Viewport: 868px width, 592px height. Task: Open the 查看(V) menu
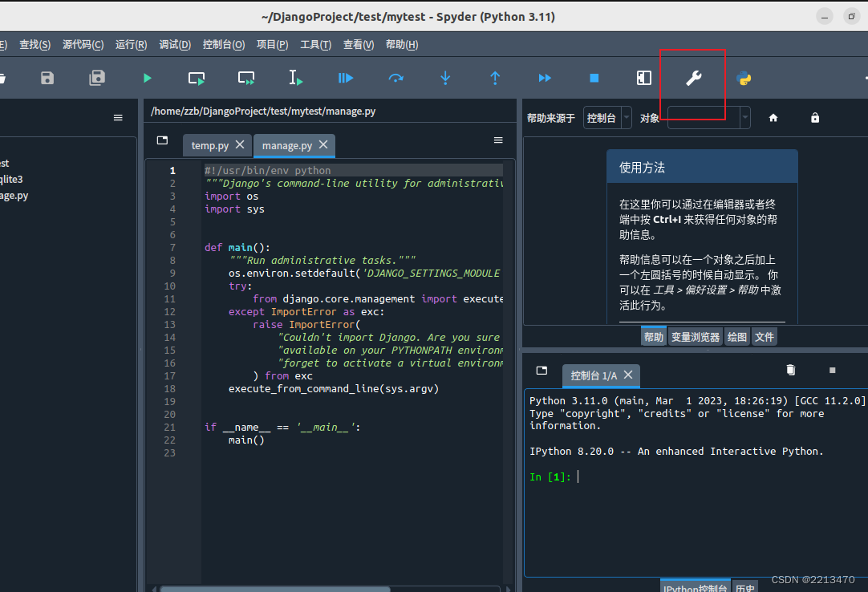pyautogui.click(x=359, y=45)
